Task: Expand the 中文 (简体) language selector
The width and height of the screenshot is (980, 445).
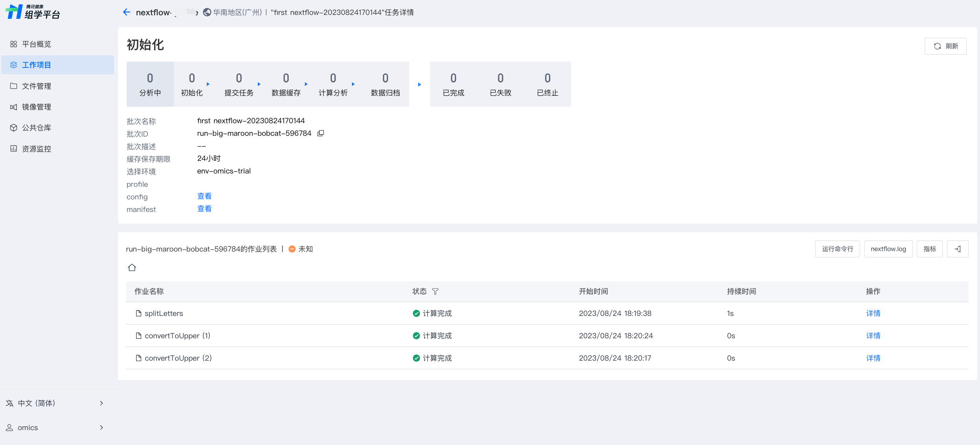Action: click(x=55, y=403)
